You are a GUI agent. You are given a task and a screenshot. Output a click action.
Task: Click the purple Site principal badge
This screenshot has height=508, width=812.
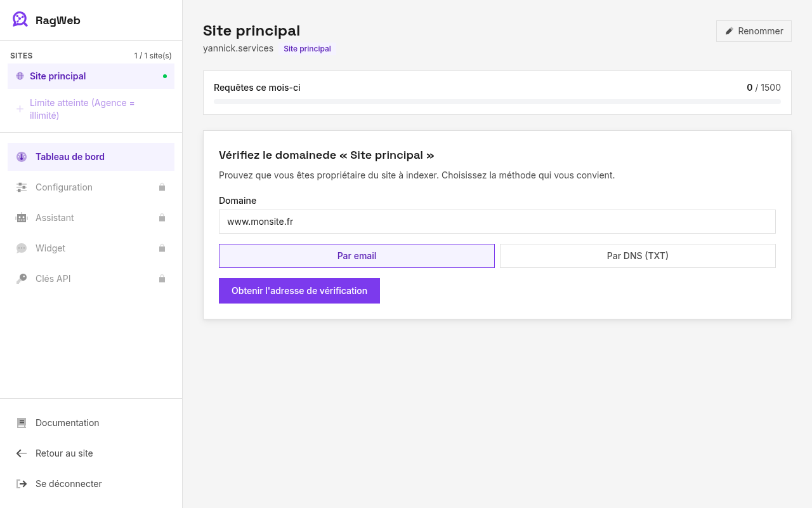pos(307,49)
